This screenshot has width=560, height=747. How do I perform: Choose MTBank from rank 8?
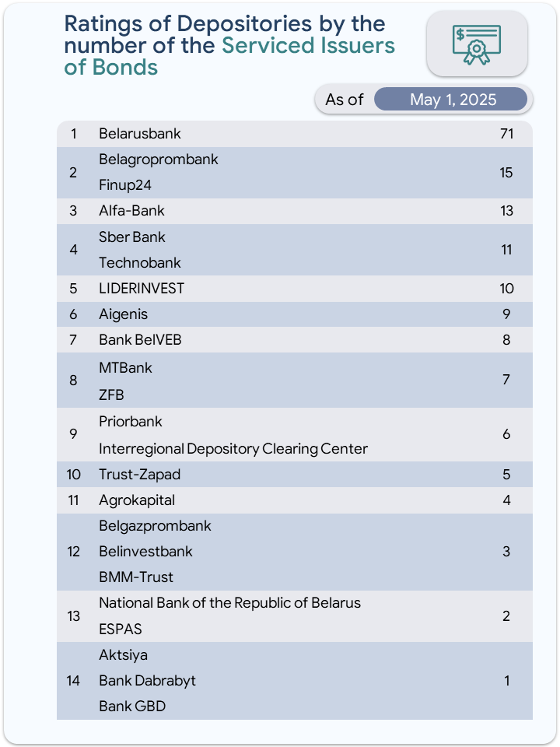pos(125,368)
